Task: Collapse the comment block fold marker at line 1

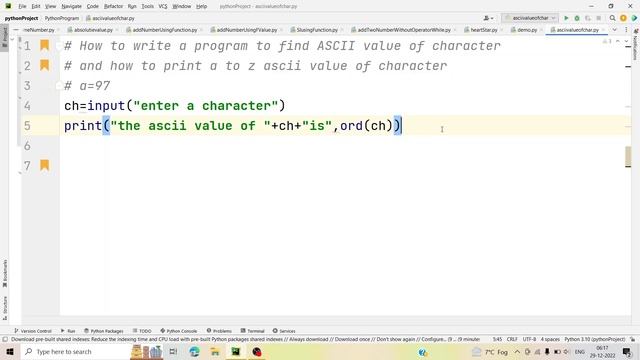Action: [x=58, y=46]
